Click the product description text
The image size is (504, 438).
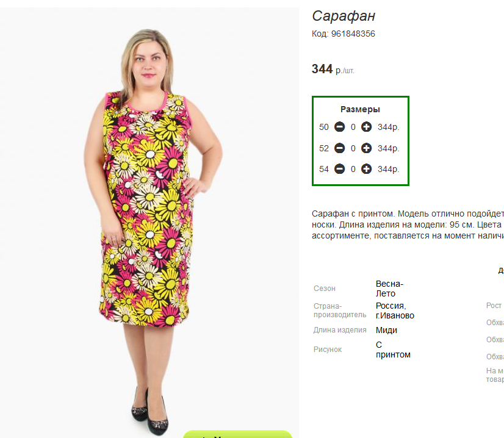tap(408, 224)
